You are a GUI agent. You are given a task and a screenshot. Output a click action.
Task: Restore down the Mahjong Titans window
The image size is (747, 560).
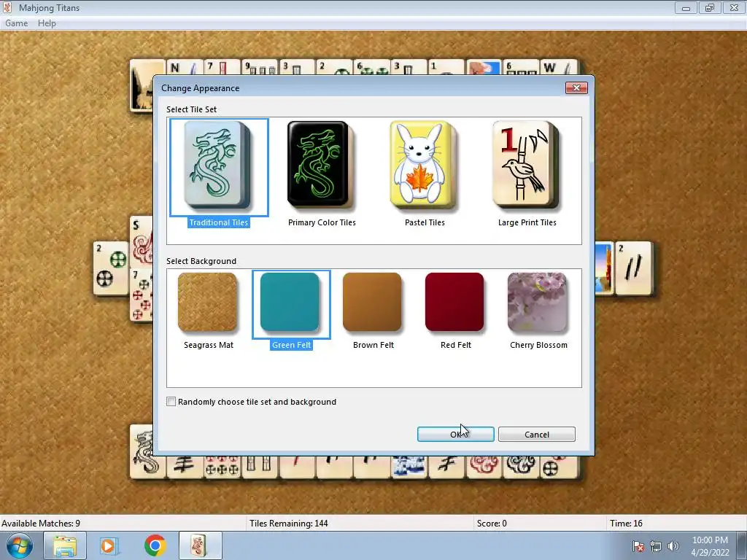point(710,7)
